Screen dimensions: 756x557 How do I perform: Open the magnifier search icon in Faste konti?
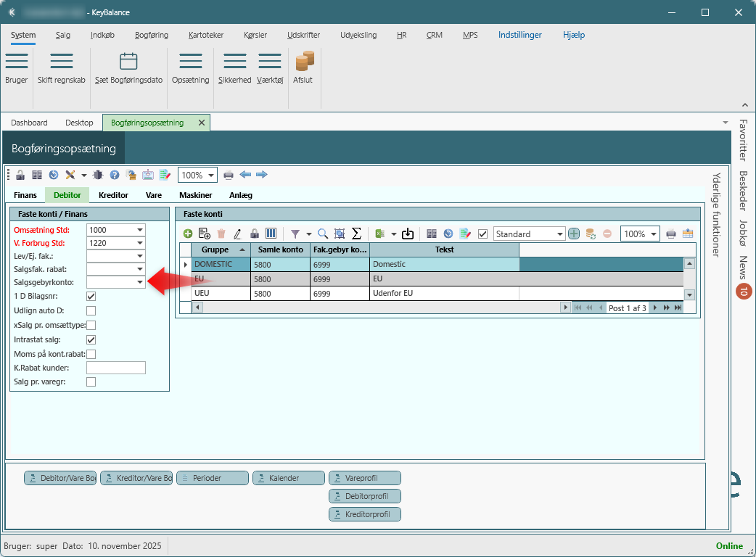click(322, 234)
